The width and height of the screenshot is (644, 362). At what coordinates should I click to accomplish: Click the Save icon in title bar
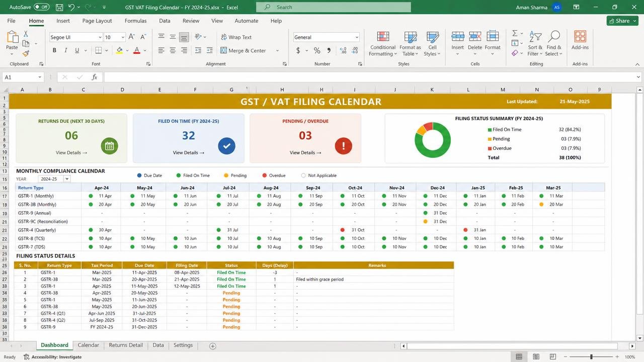59,7
